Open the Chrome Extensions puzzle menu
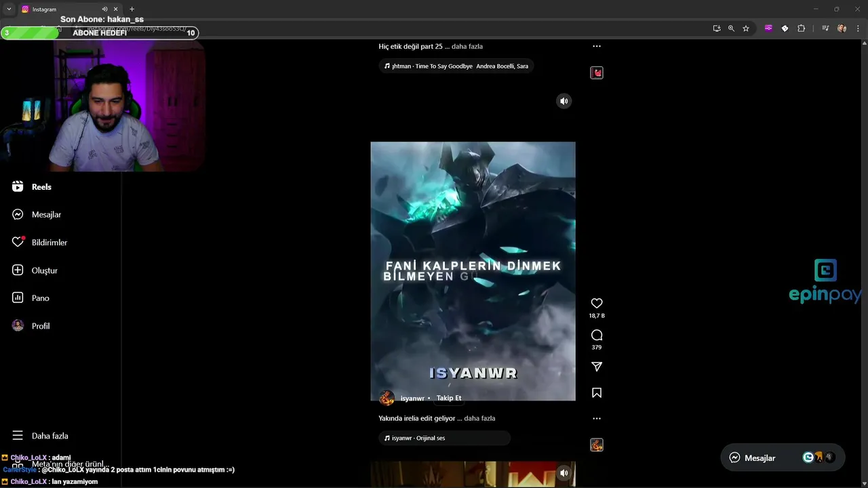This screenshot has height=488, width=868. tap(801, 28)
